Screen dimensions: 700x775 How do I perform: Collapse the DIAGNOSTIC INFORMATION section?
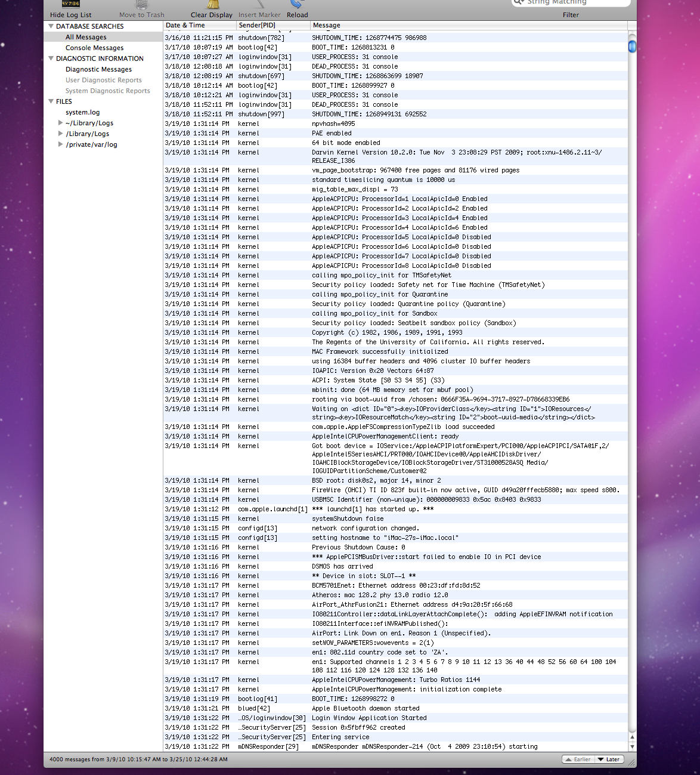tap(51, 58)
